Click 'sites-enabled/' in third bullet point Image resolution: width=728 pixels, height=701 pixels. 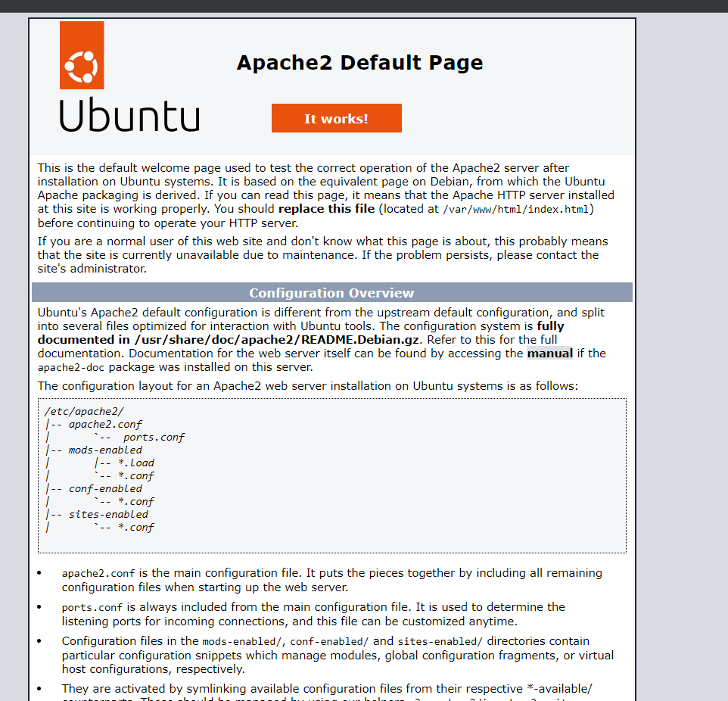440,641
